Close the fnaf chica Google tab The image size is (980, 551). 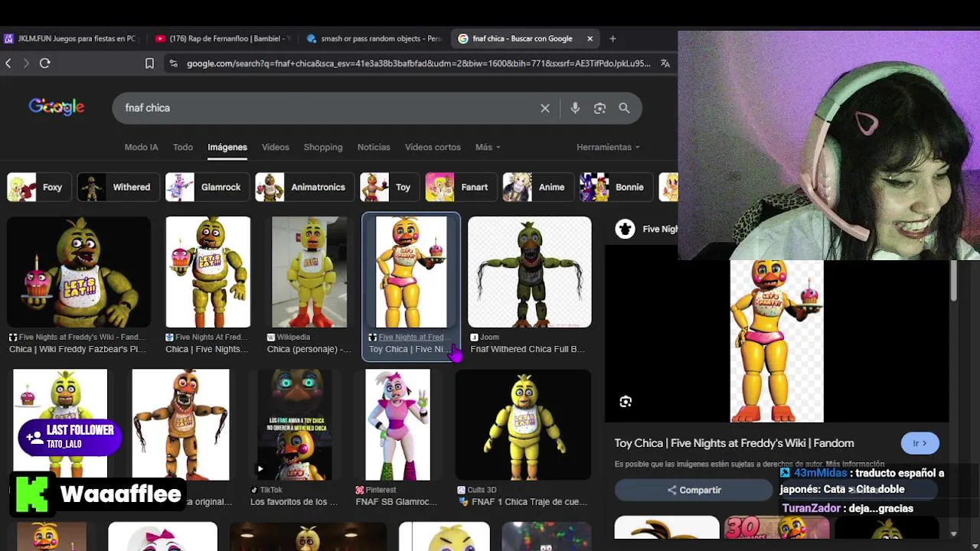point(590,38)
